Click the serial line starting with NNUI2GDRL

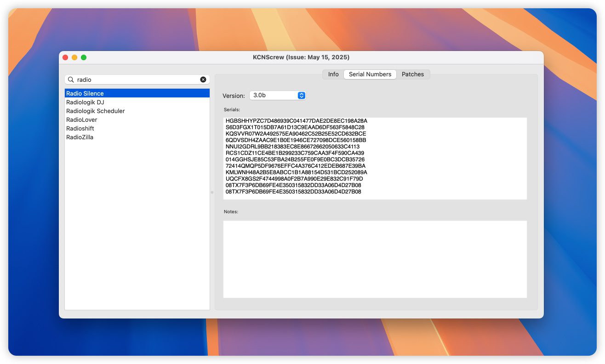point(292,147)
